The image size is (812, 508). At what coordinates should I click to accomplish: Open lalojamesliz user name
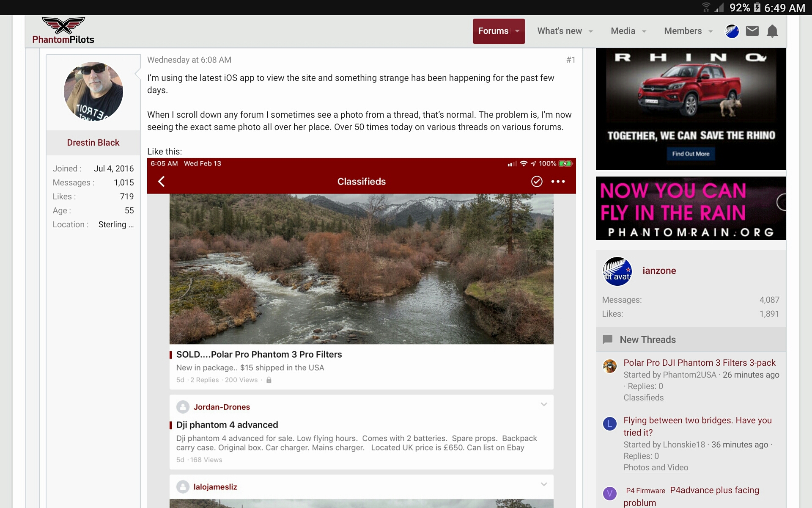point(215,487)
